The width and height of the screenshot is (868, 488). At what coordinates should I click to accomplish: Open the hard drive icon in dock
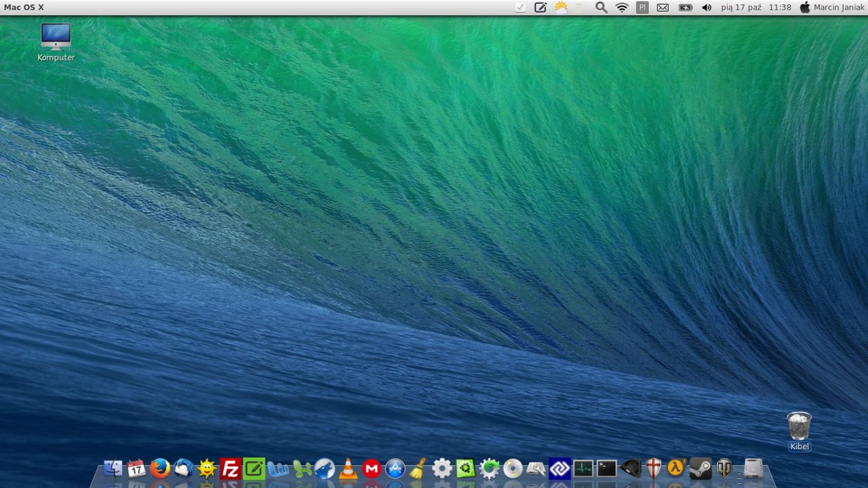[x=753, y=468]
